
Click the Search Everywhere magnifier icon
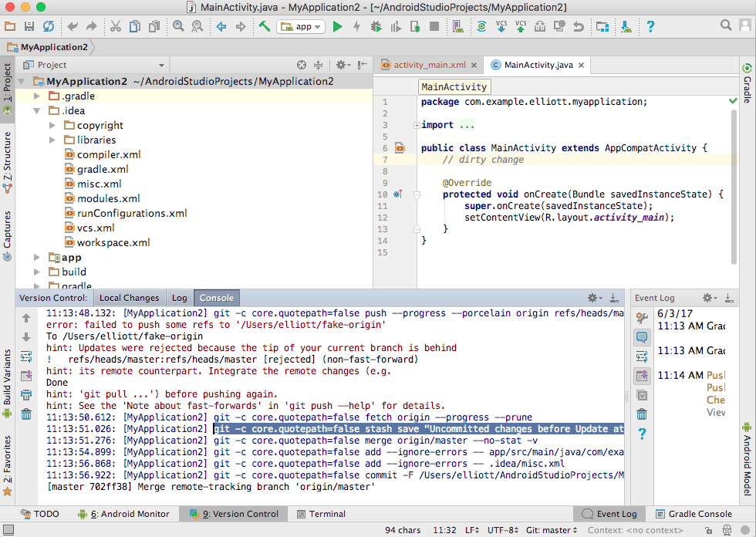pos(726,25)
